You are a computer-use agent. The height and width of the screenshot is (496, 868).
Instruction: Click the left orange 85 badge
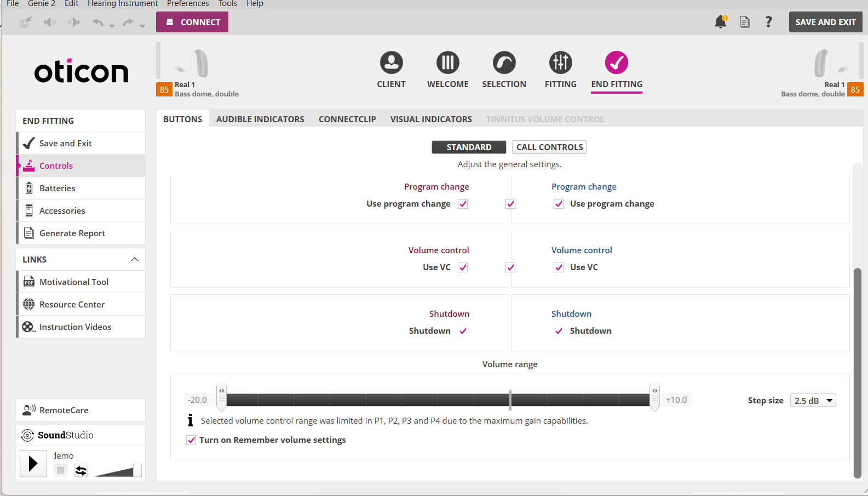(x=164, y=89)
